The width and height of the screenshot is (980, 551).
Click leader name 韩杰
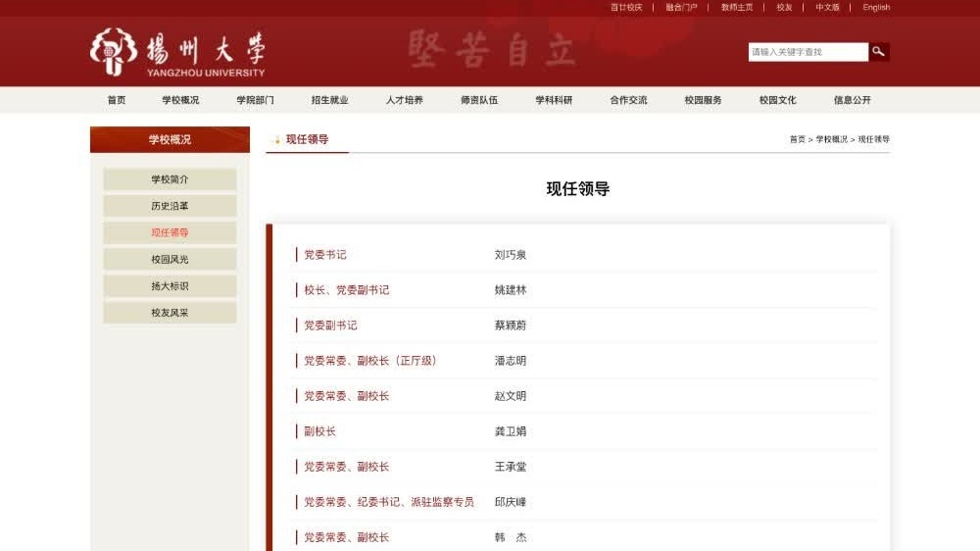pyautogui.click(x=510, y=537)
